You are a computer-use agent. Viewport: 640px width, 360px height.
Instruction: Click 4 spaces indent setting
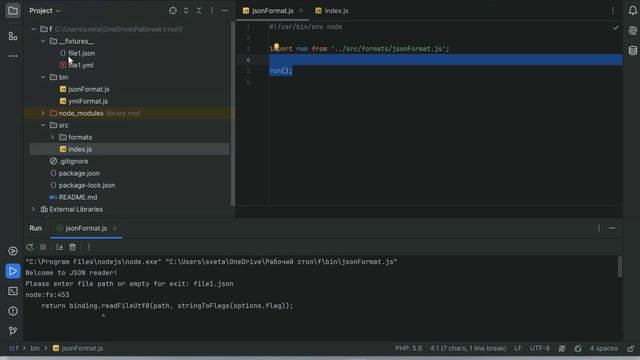604,349
